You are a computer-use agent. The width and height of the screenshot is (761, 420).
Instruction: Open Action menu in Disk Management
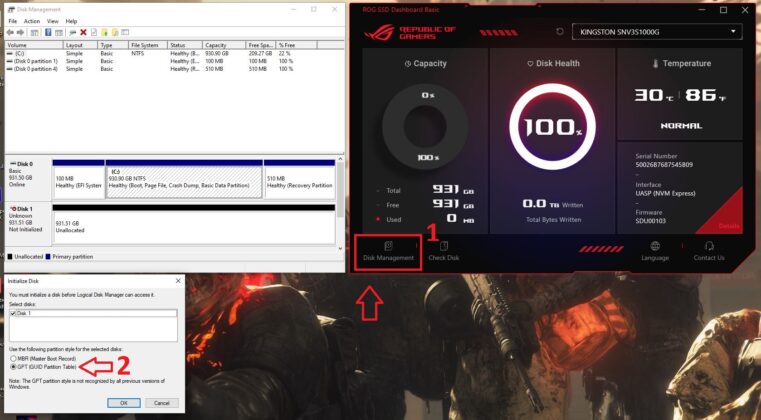point(32,21)
